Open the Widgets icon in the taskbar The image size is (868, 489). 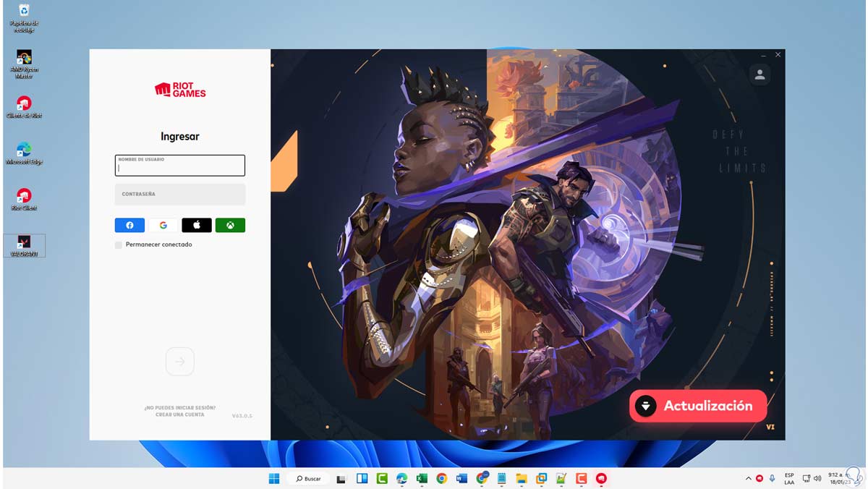point(362,478)
